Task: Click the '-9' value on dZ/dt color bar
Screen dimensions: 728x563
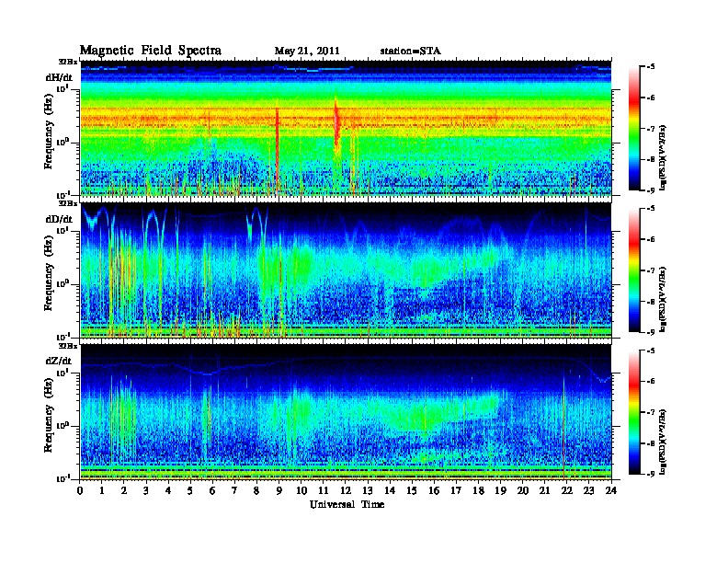Action: tap(651, 474)
